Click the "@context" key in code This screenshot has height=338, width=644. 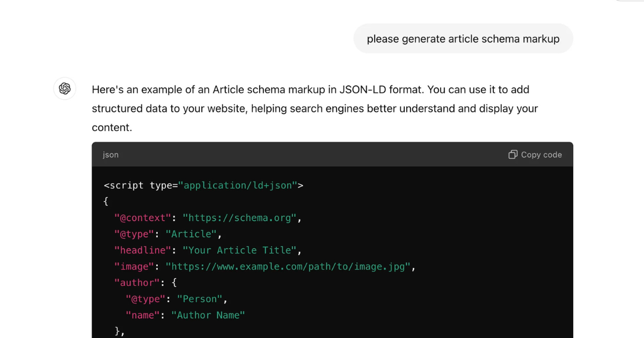pos(143,218)
